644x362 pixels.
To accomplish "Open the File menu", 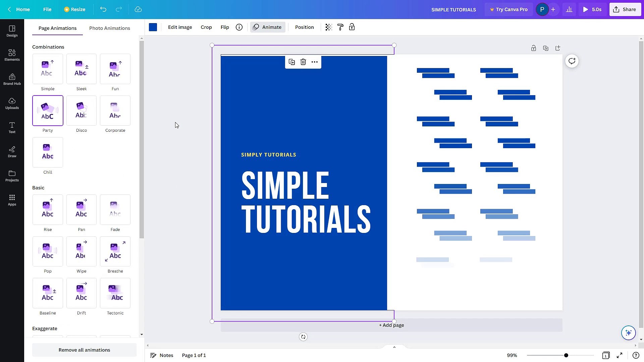I will [x=47, y=9].
